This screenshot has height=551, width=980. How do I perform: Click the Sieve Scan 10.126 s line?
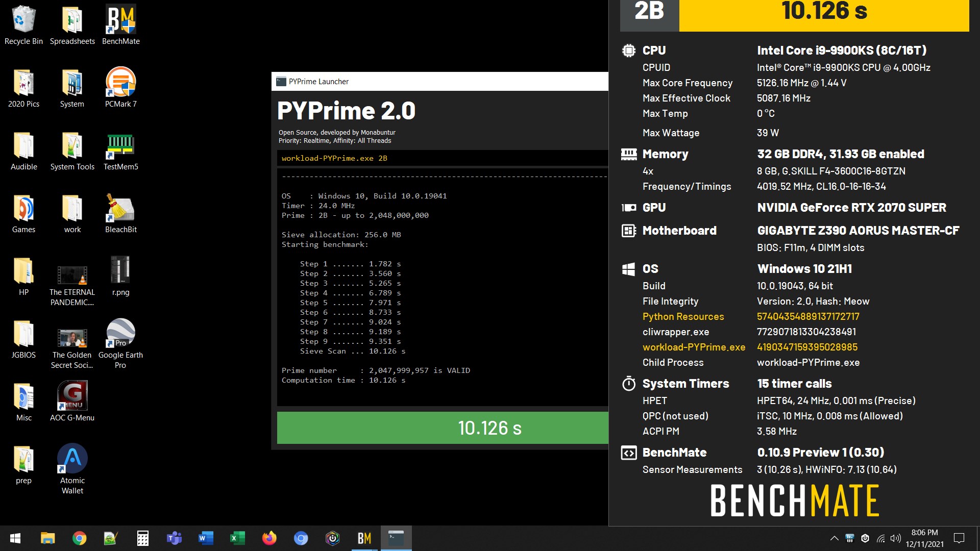(x=353, y=351)
